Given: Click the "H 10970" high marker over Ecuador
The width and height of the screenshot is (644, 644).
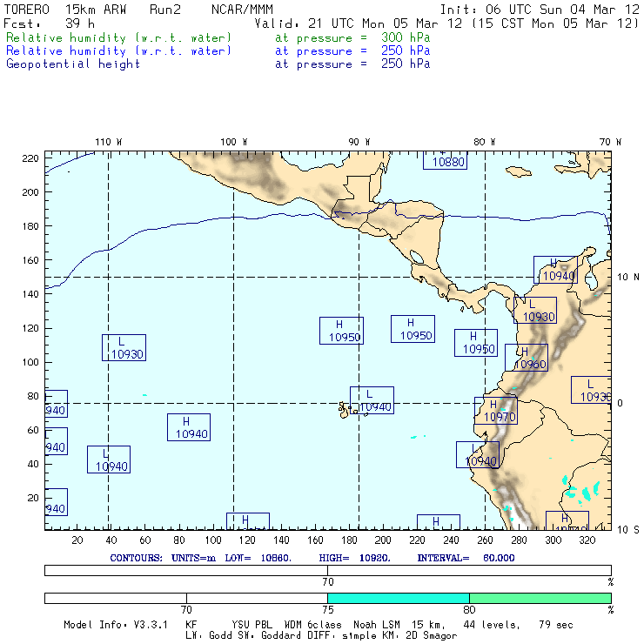Looking at the screenshot, I should [496, 411].
